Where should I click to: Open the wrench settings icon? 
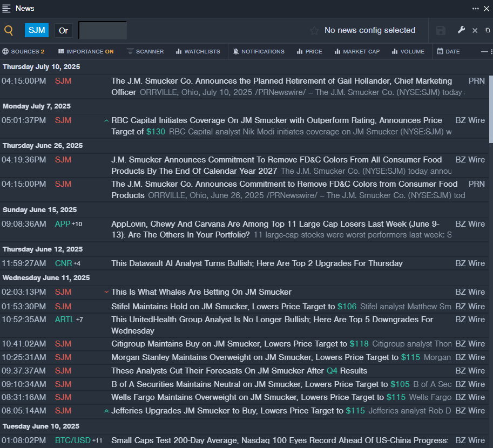point(461,30)
